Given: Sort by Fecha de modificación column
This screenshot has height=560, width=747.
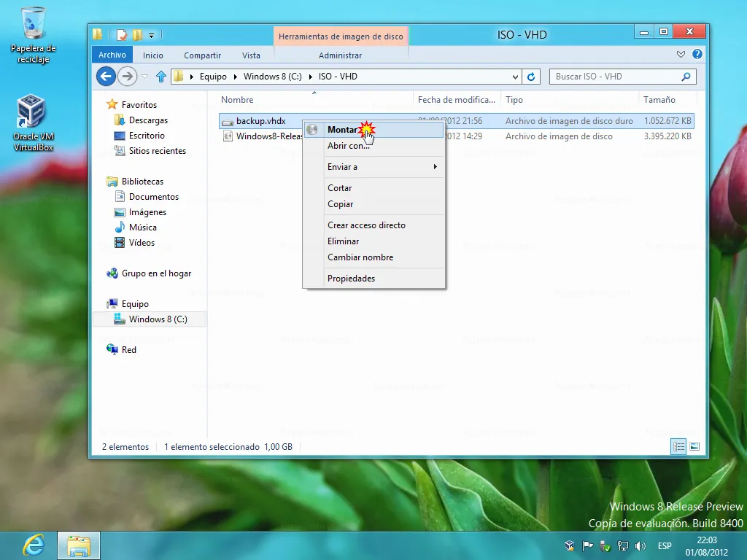Looking at the screenshot, I should pyautogui.click(x=457, y=99).
